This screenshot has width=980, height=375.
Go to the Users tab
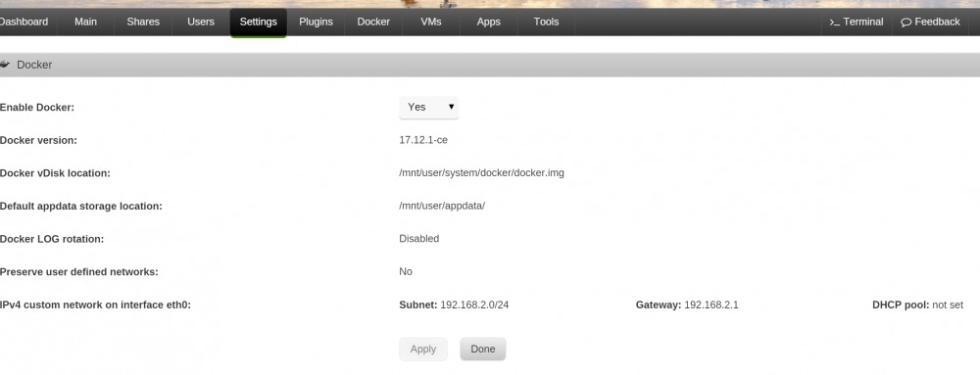tap(201, 22)
